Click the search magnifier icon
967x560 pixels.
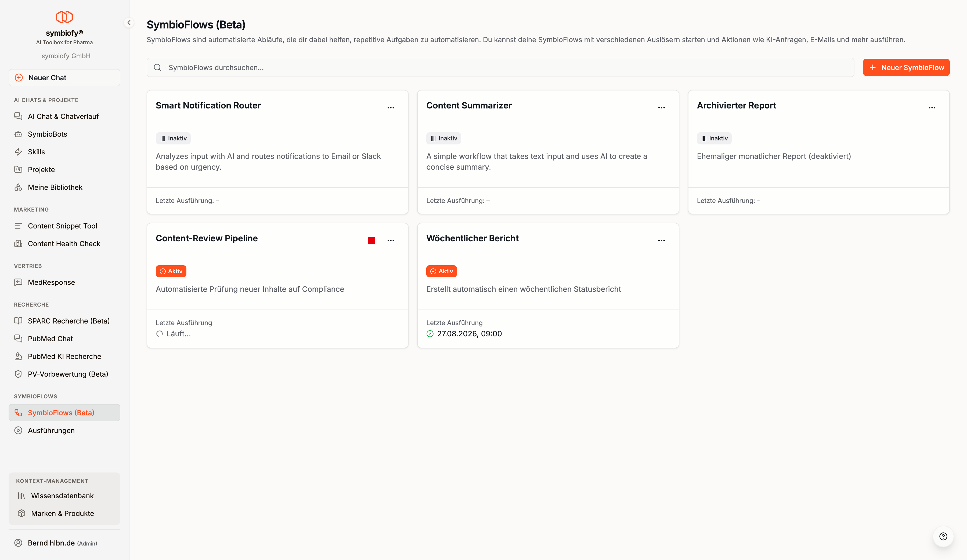point(157,67)
